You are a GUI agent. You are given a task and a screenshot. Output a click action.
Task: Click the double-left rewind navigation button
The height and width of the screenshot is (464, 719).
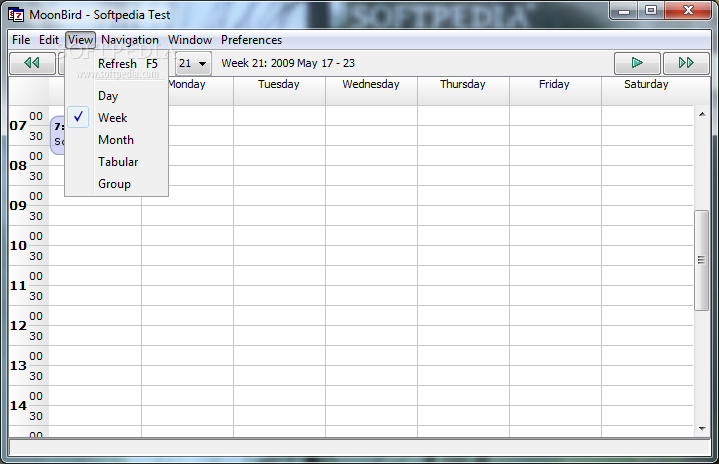32,63
